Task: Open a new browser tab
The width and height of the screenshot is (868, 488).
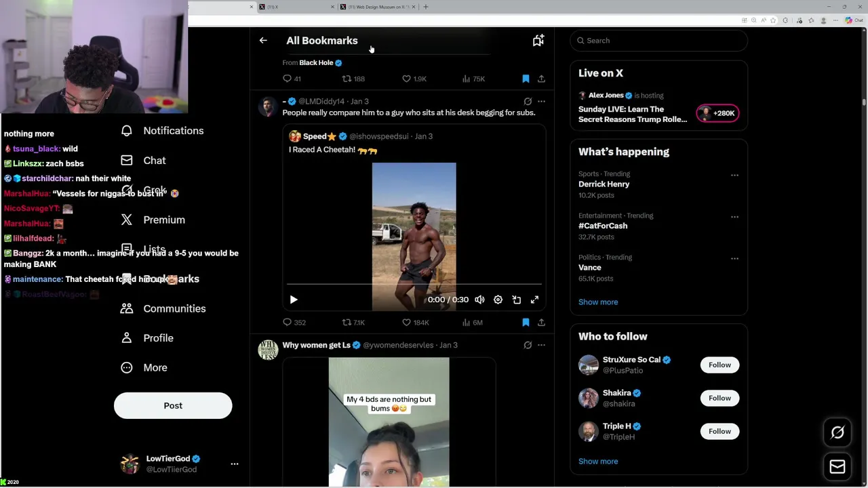Action: pyautogui.click(x=426, y=7)
